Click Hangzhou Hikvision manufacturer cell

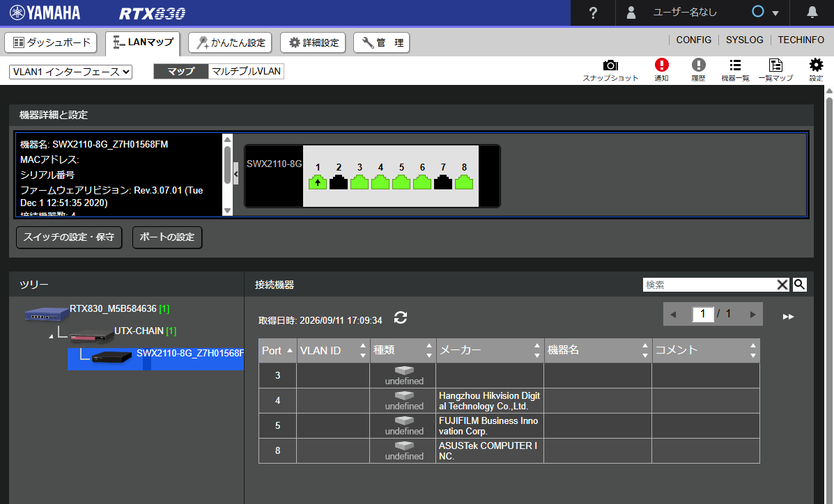click(x=490, y=401)
